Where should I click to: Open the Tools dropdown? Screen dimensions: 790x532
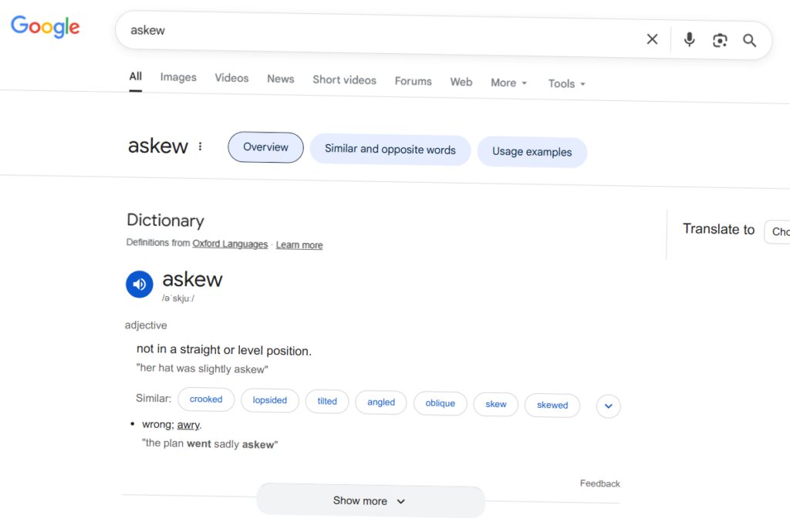pos(566,83)
